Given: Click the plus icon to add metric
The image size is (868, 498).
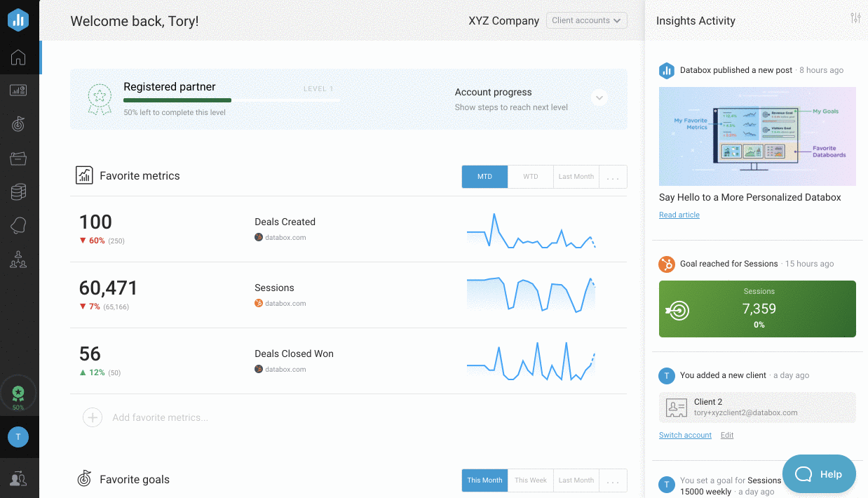Looking at the screenshot, I should coord(93,417).
